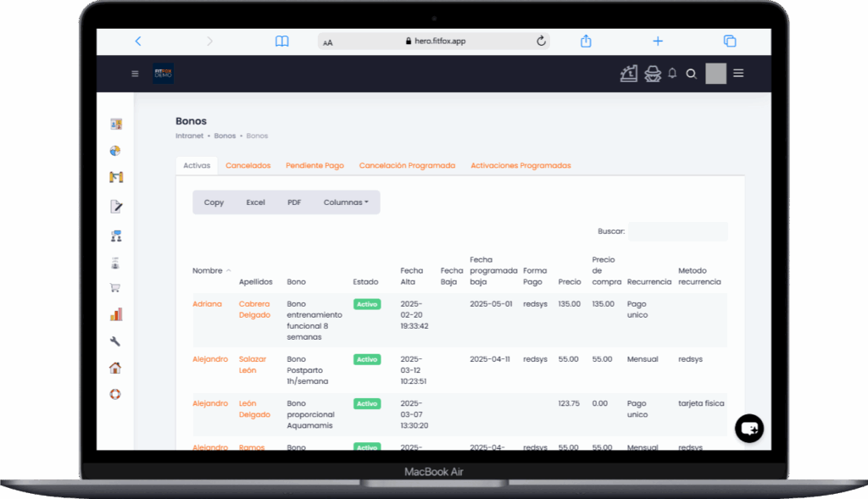
Task: Click the home icon in sidebar
Action: coord(115,368)
